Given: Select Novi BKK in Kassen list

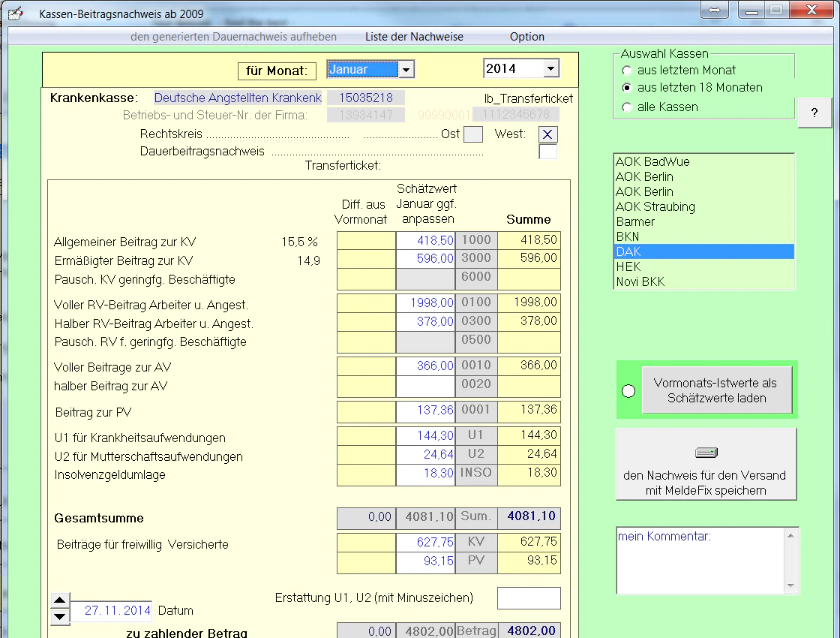Looking at the screenshot, I should click(x=703, y=282).
